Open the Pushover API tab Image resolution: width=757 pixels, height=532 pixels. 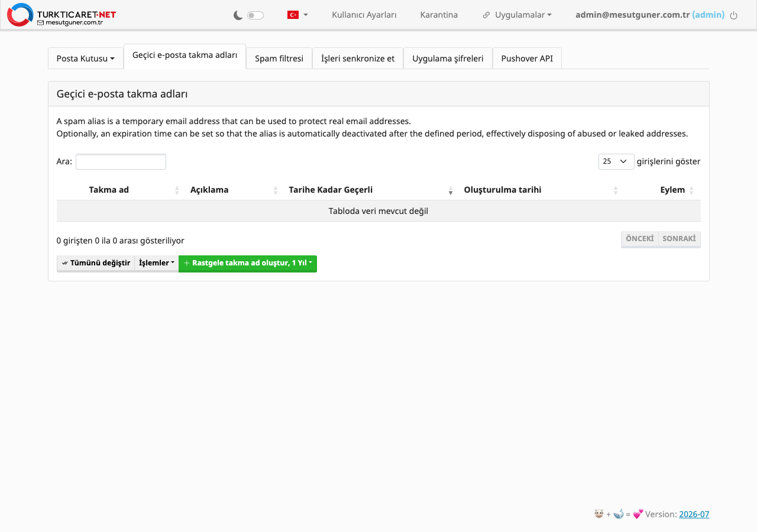click(527, 59)
